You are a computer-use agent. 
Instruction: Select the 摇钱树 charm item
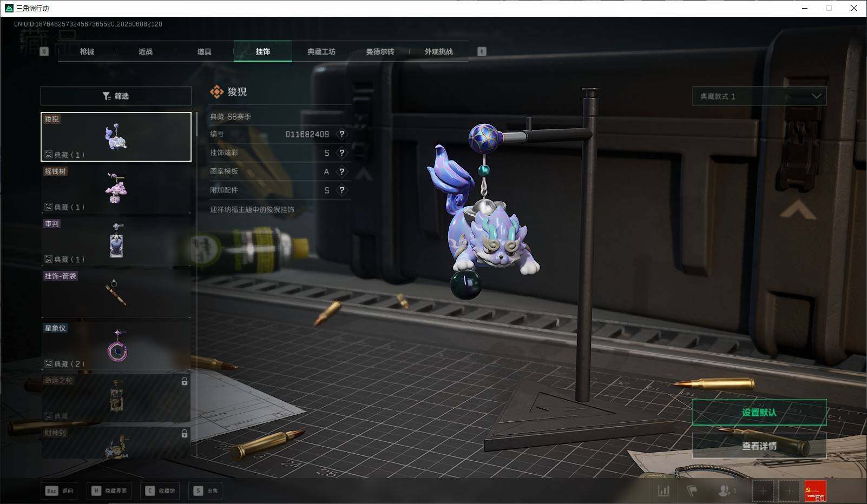pyautogui.click(x=116, y=189)
